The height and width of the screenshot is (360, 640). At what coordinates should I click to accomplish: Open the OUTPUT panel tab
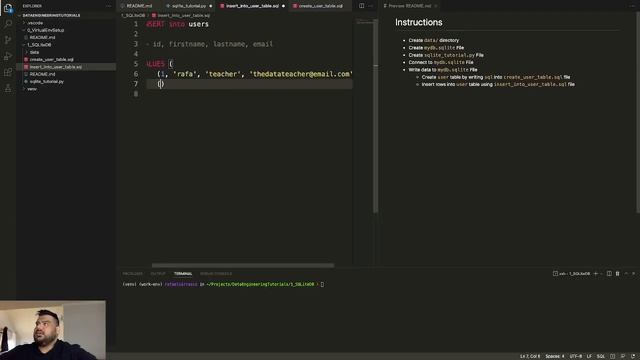pos(158,273)
